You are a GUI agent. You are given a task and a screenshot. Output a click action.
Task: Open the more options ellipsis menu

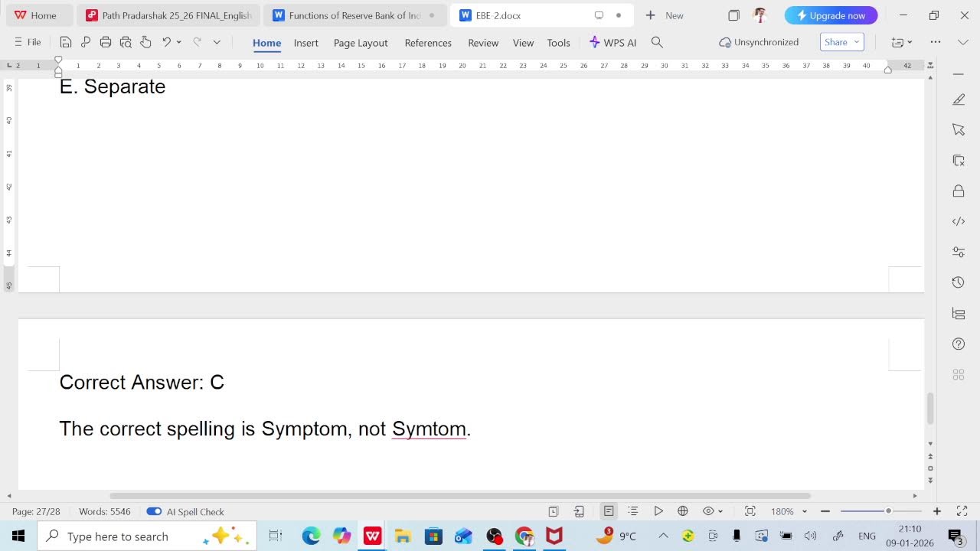(x=936, y=42)
